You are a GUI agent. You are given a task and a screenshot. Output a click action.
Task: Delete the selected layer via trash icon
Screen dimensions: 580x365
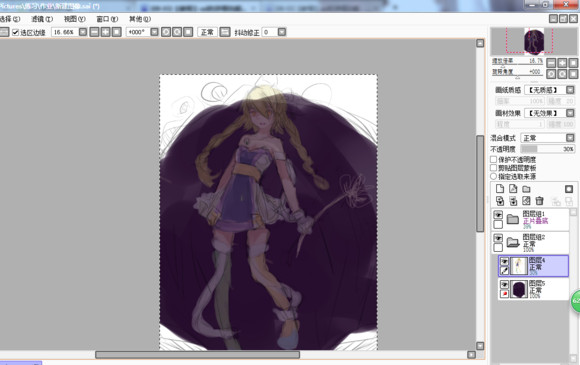click(x=539, y=201)
